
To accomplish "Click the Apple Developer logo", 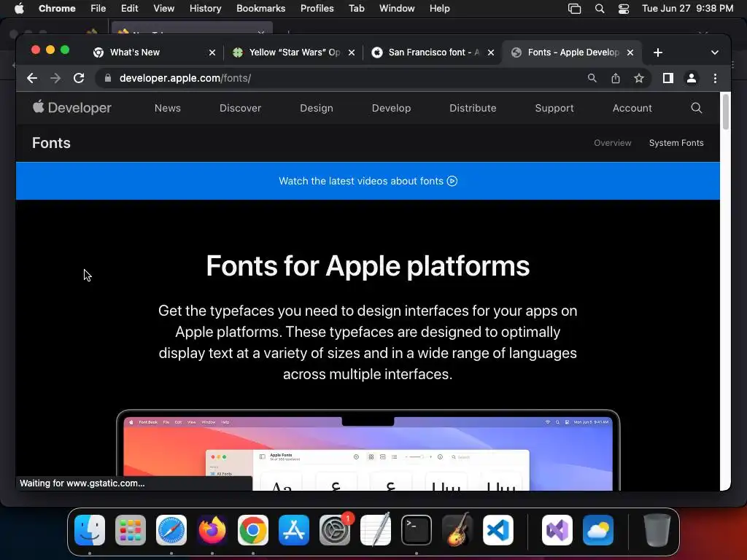I will click(x=72, y=108).
